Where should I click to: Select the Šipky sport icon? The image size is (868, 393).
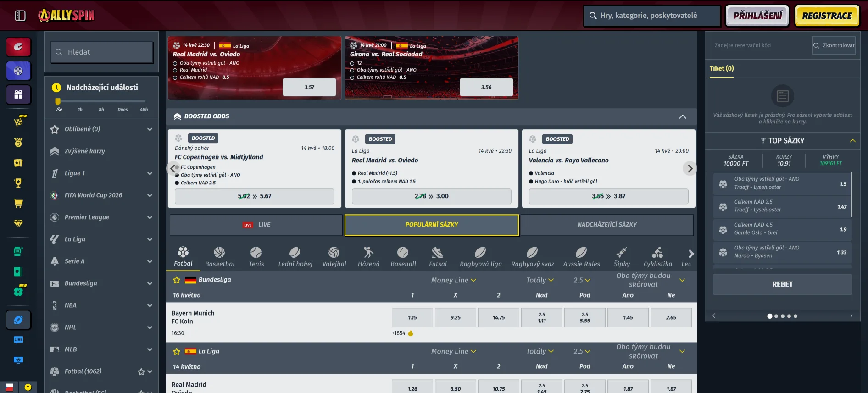tap(622, 257)
